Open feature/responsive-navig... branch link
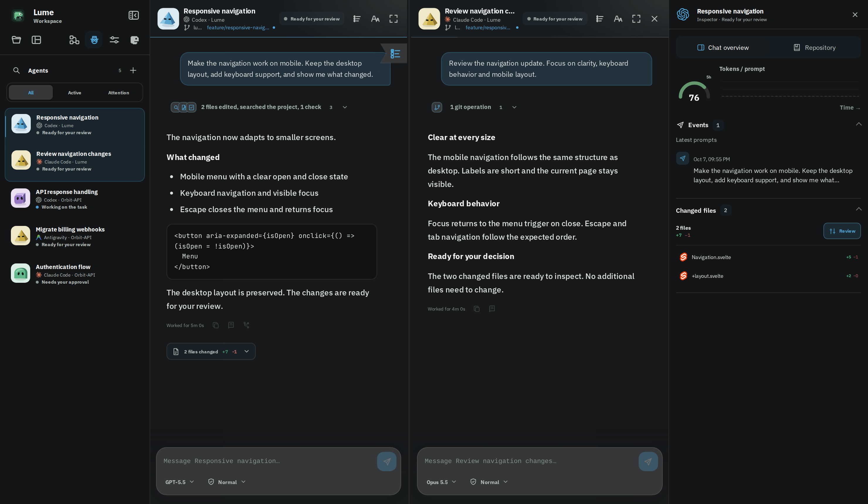 [238, 28]
